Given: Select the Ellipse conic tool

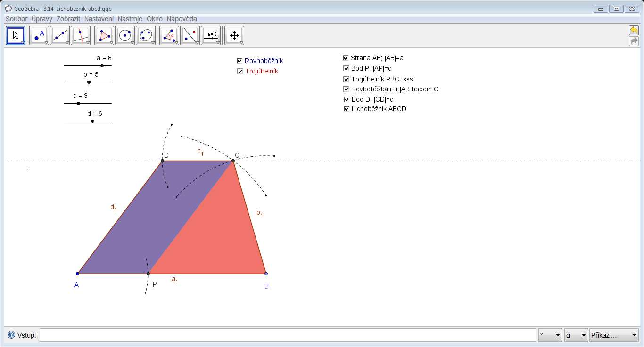Looking at the screenshot, I should point(146,35).
